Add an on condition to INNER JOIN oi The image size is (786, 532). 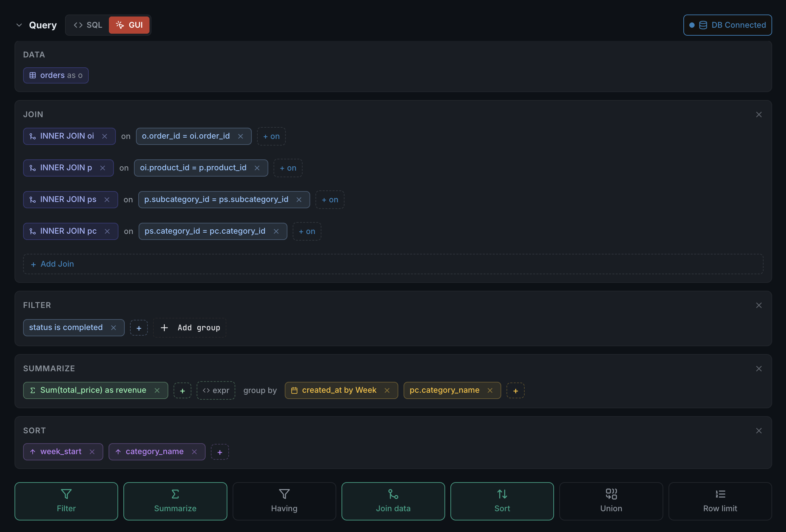click(x=271, y=136)
